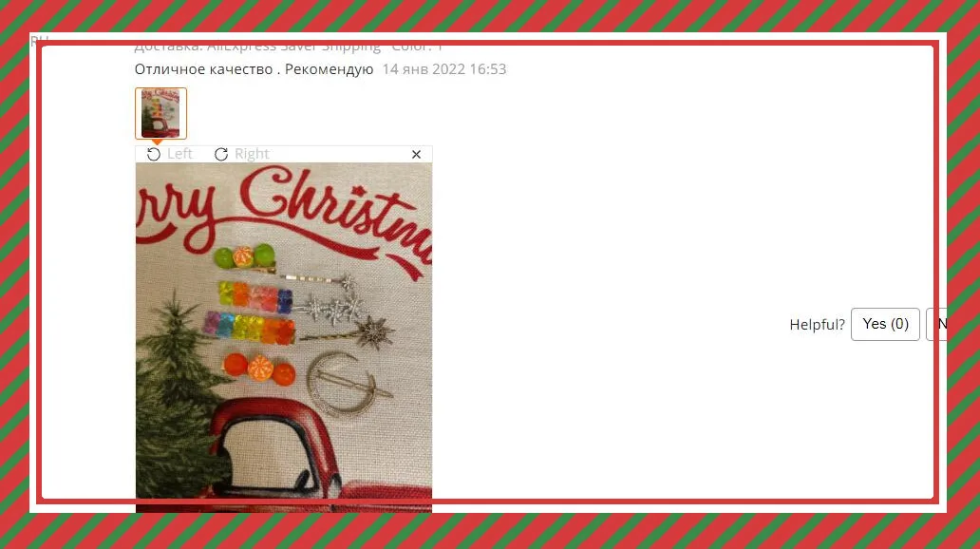Rotate the photo left using counterclockwise icon
Image resolution: width=980 pixels, height=549 pixels.
[x=154, y=155]
